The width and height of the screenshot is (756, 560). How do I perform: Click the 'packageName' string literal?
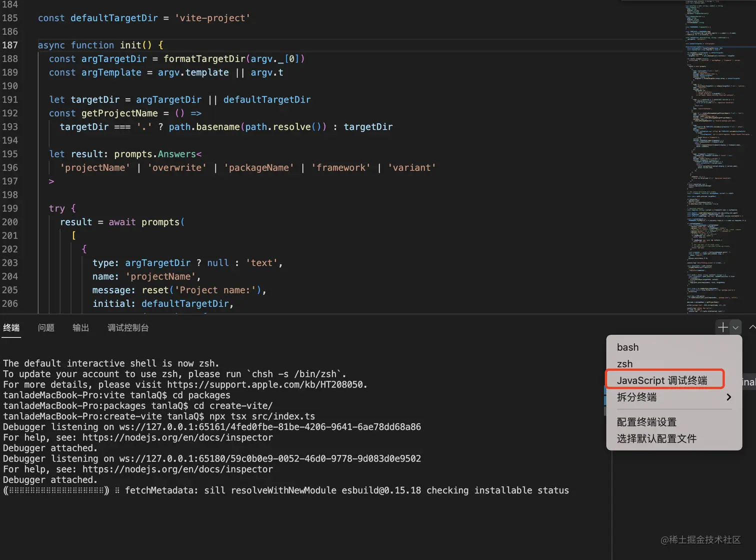coord(259,167)
